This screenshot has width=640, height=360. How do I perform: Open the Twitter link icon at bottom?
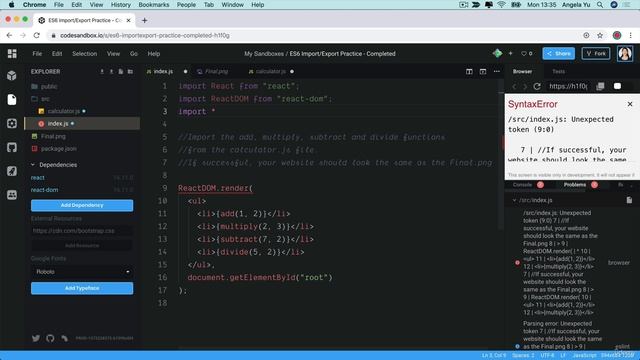36,338
